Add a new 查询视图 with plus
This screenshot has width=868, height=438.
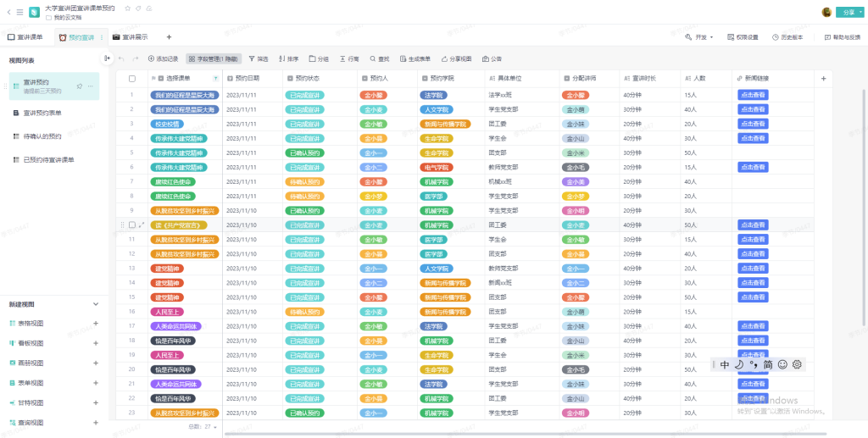96,423
